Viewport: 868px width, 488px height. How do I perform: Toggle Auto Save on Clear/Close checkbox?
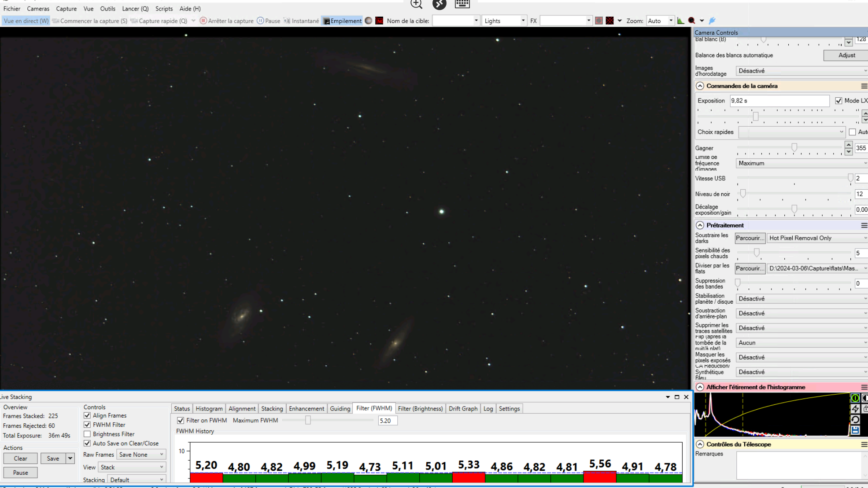coord(87,443)
